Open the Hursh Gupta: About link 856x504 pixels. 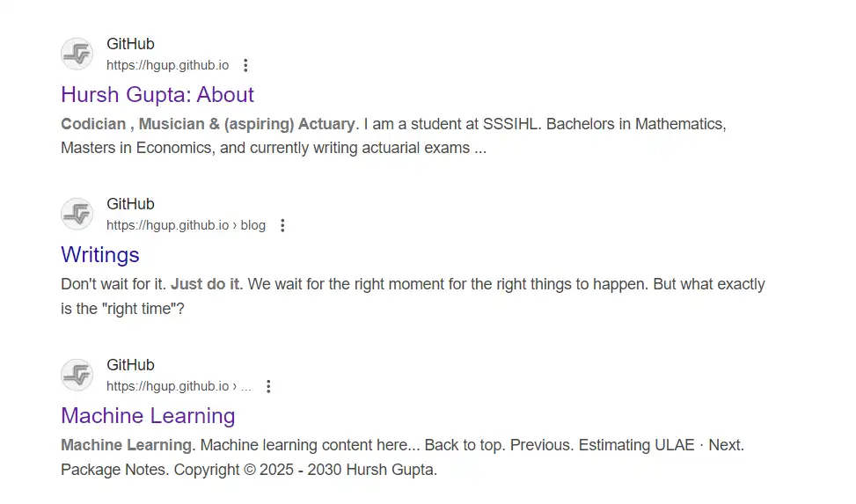[157, 94]
